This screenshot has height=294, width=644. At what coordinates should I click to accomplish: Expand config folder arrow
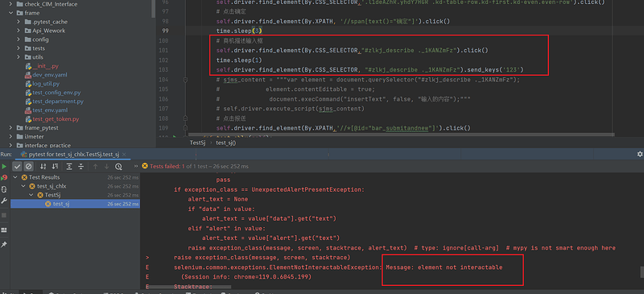coord(19,39)
